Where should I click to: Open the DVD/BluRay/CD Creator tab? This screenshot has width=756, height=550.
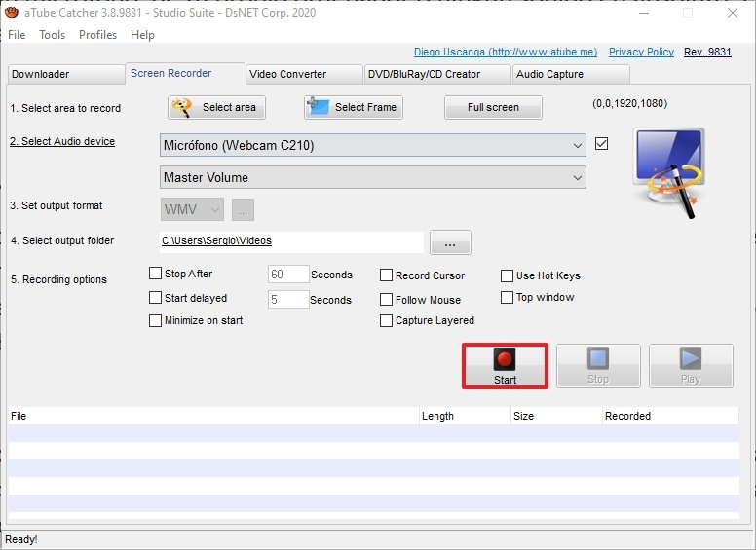click(x=437, y=75)
